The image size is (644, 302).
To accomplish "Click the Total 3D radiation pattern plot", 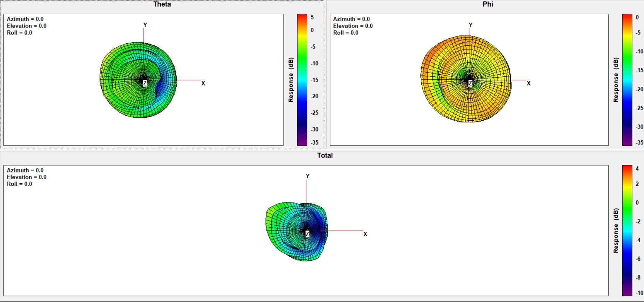I will point(297,231).
